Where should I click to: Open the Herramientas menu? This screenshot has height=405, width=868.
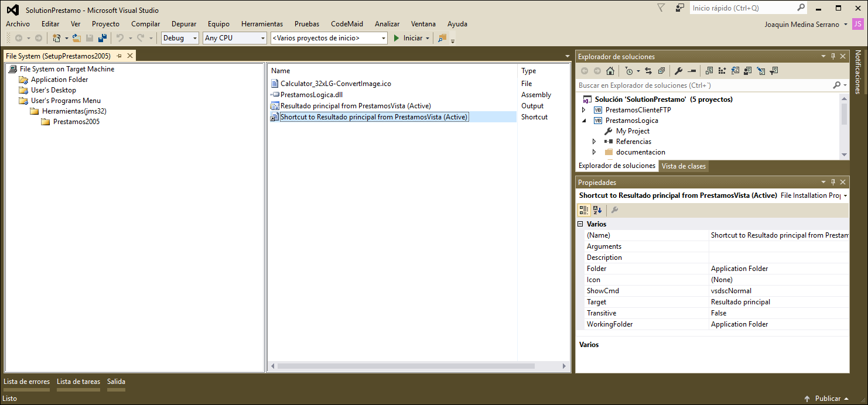coord(262,24)
